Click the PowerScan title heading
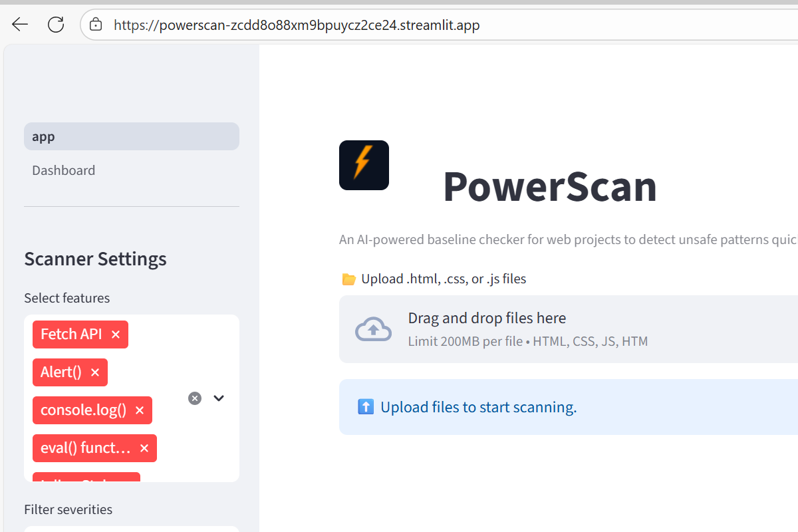This screenshot has height=532, width=798. [550, 186]
